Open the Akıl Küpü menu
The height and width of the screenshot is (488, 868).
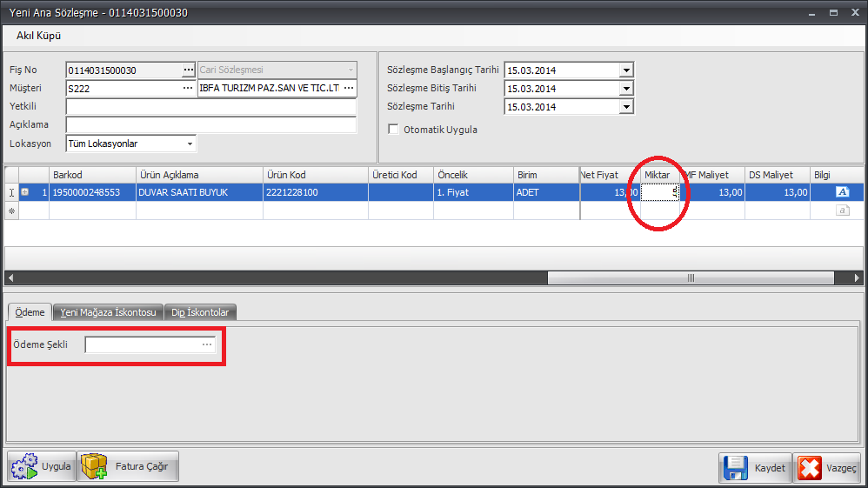coord(38,37)
